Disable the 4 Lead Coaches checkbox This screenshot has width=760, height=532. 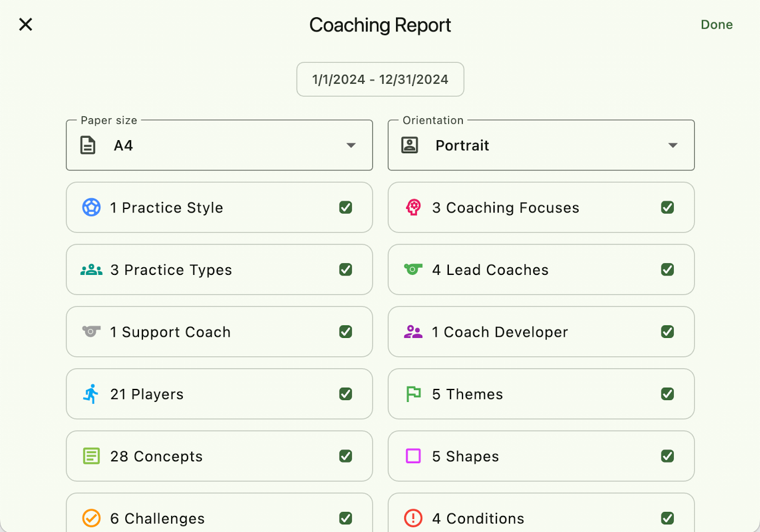[667, 270]
